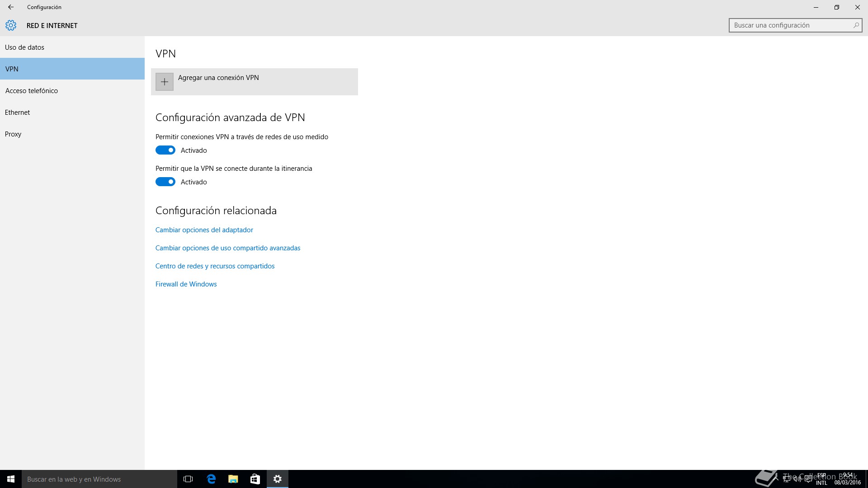Turn off VPN roaming connection toggle
Screen dimensions: 868x488
[165, 182]
